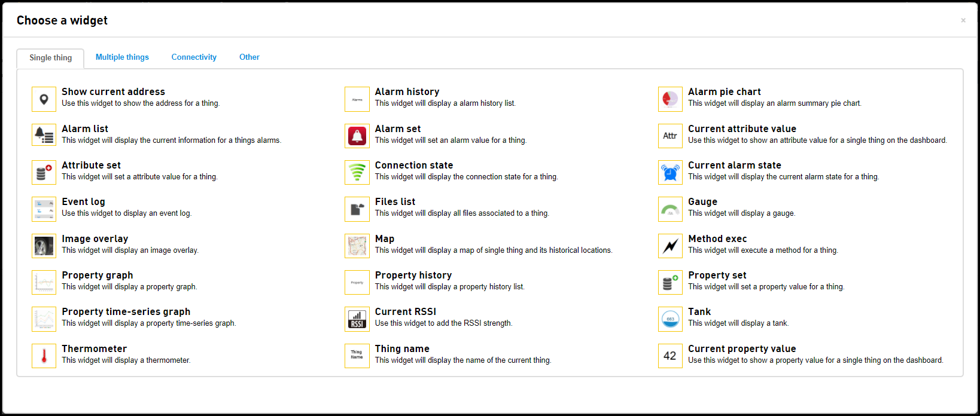
Task: Choose the Thermometer widget icon
Action: pos(44,356)
